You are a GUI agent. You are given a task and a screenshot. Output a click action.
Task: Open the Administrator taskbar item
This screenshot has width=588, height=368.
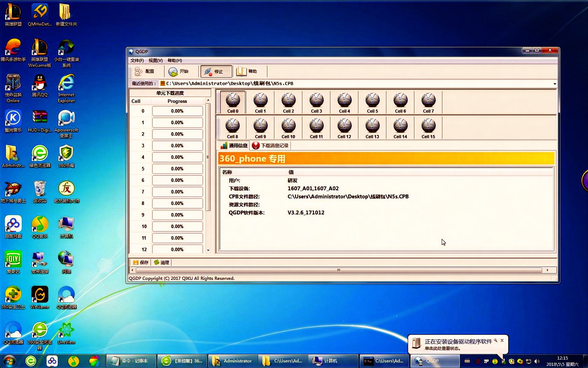(233, 361)
